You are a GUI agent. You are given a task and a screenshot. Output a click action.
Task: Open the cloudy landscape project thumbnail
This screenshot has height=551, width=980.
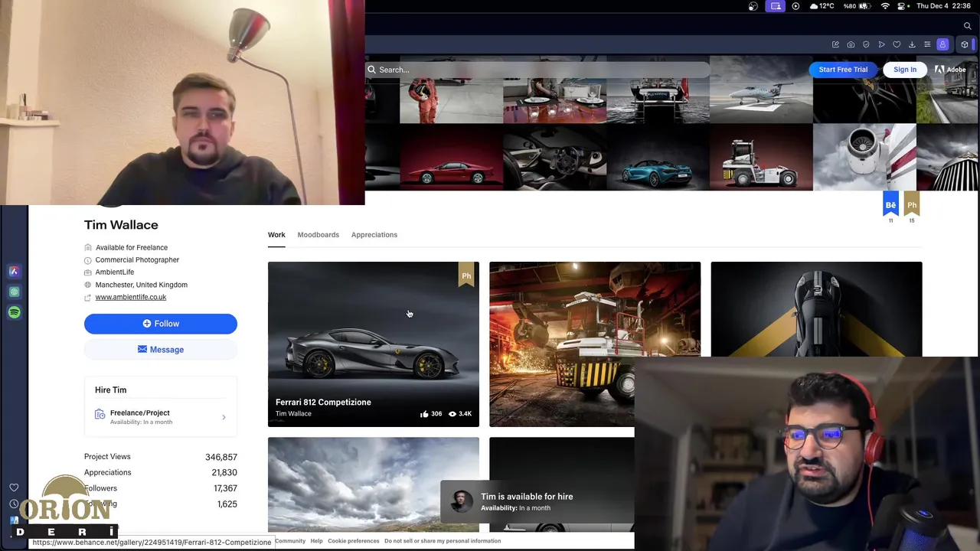click(373, 484)
